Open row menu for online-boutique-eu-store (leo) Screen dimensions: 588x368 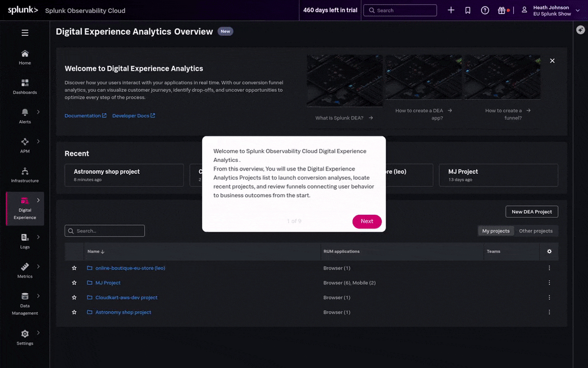click(x=549, y=268)
